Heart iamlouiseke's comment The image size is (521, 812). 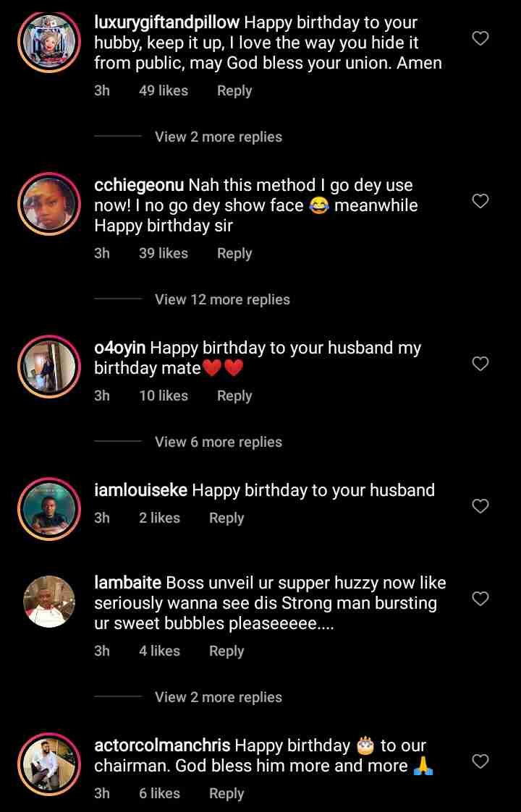(480, 506)
